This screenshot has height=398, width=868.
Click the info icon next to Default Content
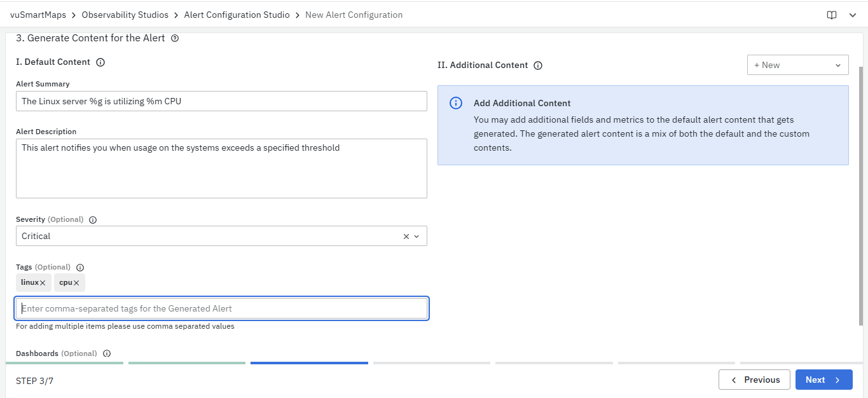[x=100, y=62]
